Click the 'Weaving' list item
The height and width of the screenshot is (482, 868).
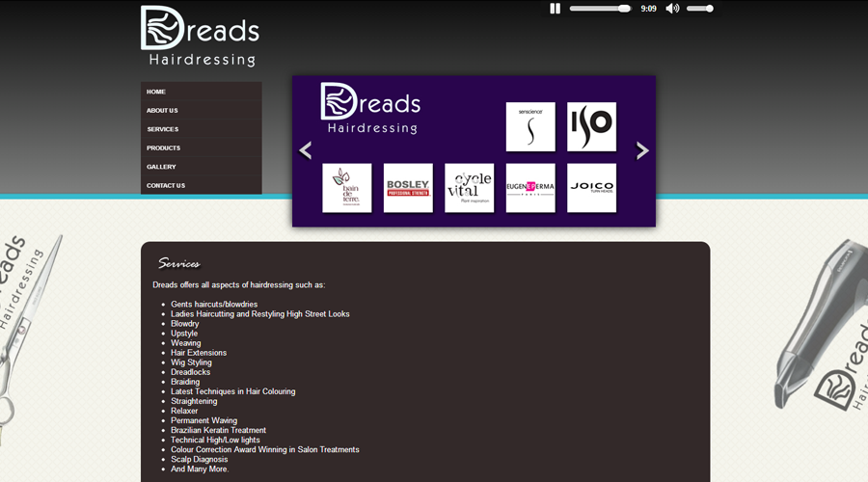[186, 343]
